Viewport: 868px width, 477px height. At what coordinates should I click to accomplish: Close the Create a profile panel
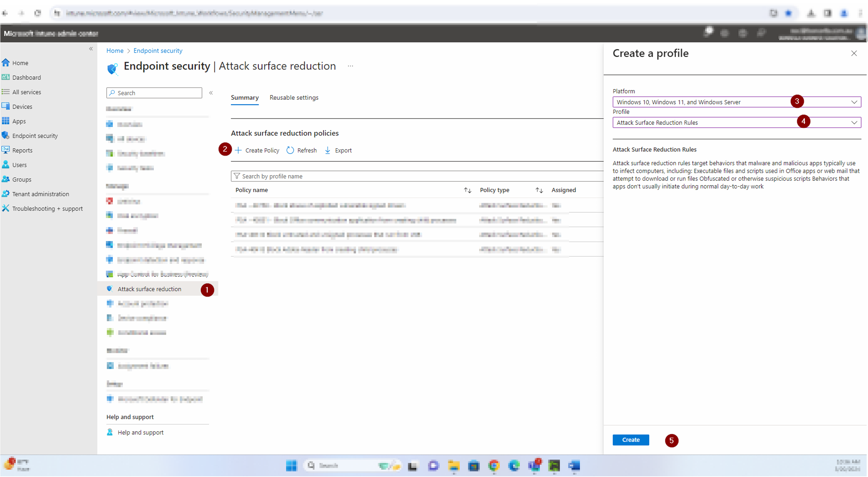[x=854, y=53]
